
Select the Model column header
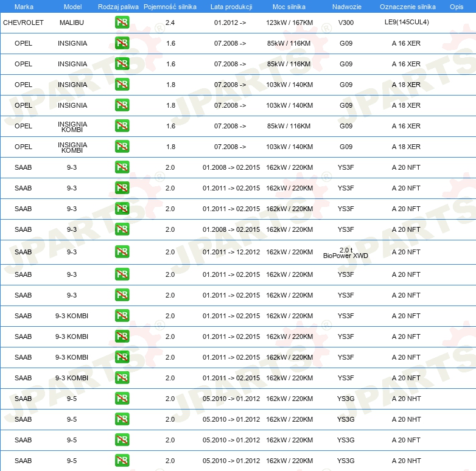[72, 6]
